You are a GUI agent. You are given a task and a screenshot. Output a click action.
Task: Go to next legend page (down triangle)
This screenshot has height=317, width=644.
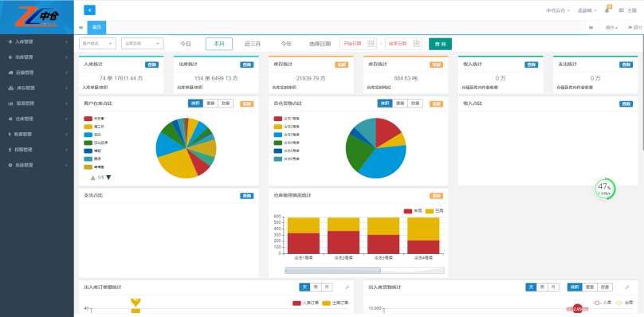click(108, 178)
